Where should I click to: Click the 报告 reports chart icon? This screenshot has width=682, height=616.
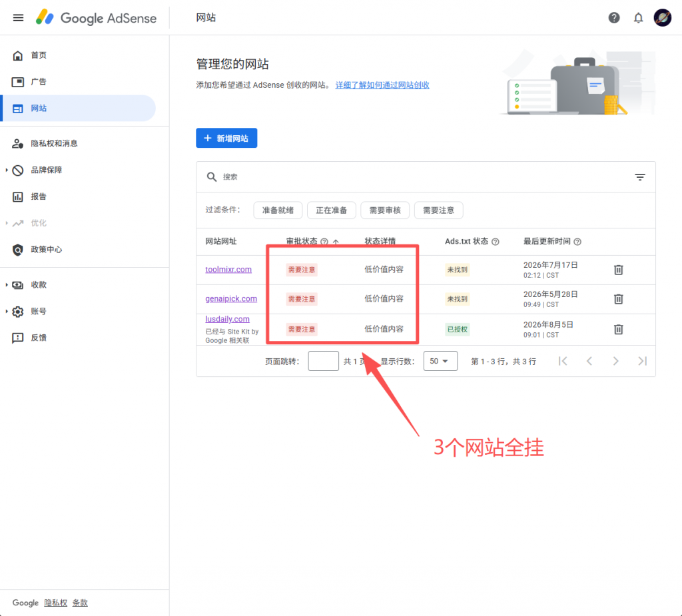(x=18, y=196)
